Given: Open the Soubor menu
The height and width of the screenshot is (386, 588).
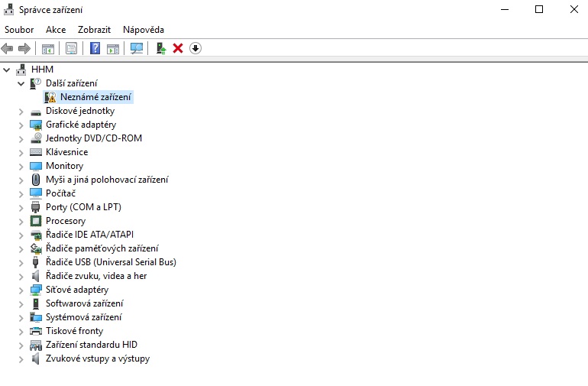Looking at the screenshot, I should [x=19, y=30].
